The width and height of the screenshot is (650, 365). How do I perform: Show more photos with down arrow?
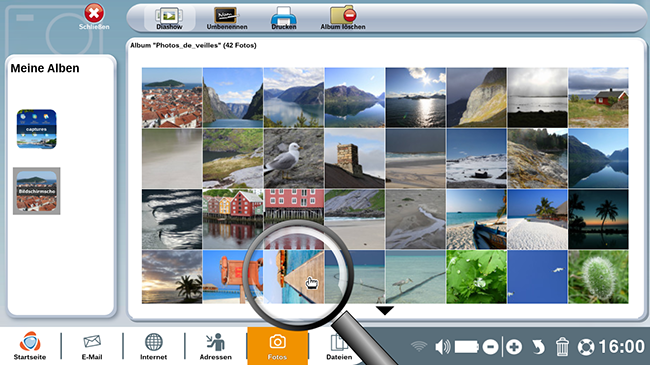click(x=385, y=310)
